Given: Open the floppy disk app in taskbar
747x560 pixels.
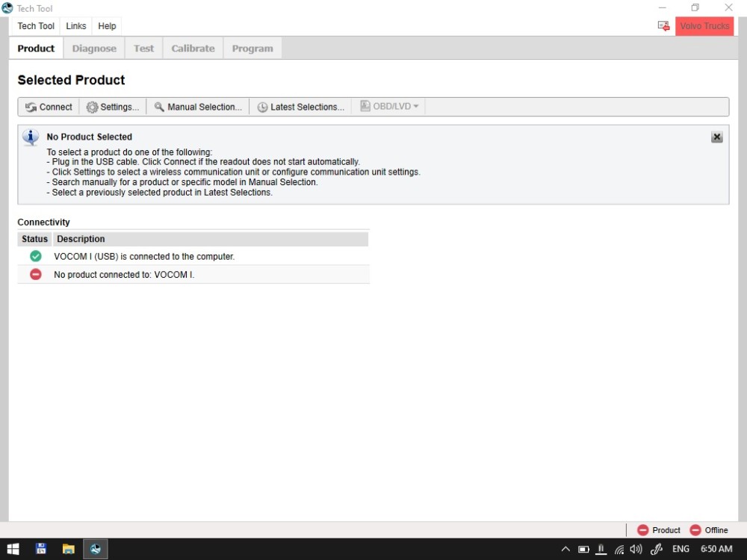Looking at the screenshot, I should (41, 549).
